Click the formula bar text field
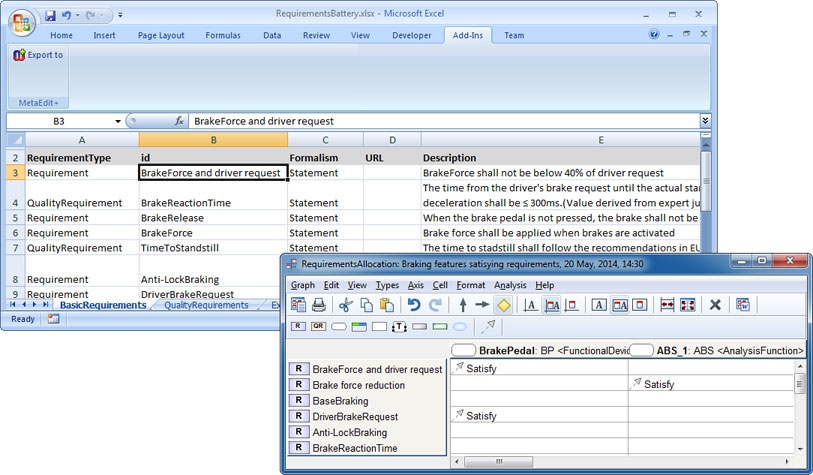This screenshot has height=475, width=813. pyautogui.click(x=444, y=121)
